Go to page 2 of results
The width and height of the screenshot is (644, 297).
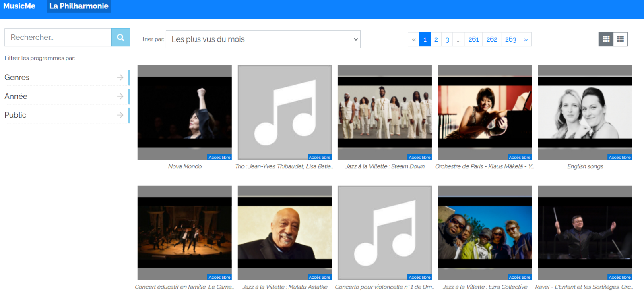click(436, 39)
